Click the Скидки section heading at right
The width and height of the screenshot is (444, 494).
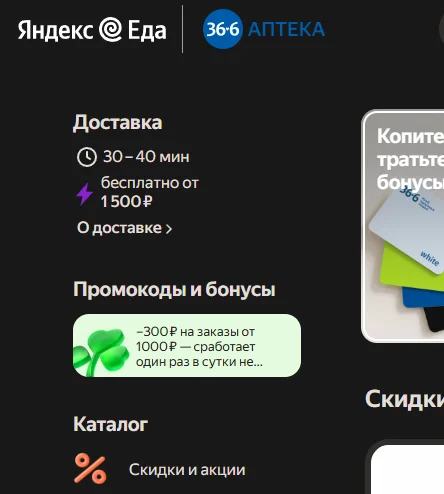tap(405, 399)
